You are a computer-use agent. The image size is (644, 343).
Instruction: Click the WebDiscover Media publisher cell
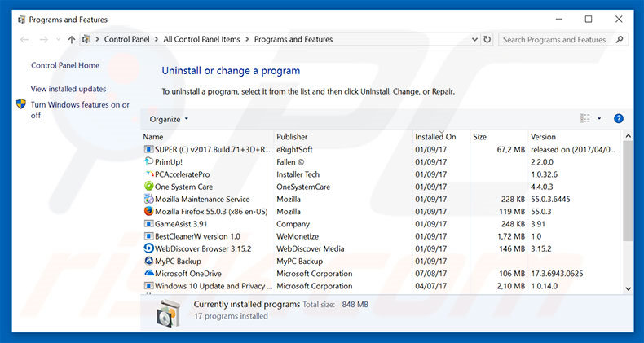coord(310,248)
